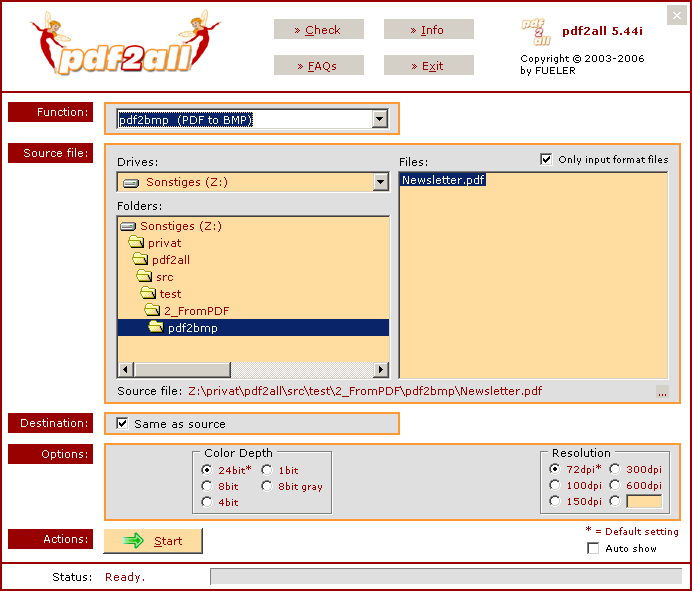Image resolution: width=692 pixels, height=591 pixels.
Task: Uncheck Same as source destination
Action: click(x=122, y=424)
